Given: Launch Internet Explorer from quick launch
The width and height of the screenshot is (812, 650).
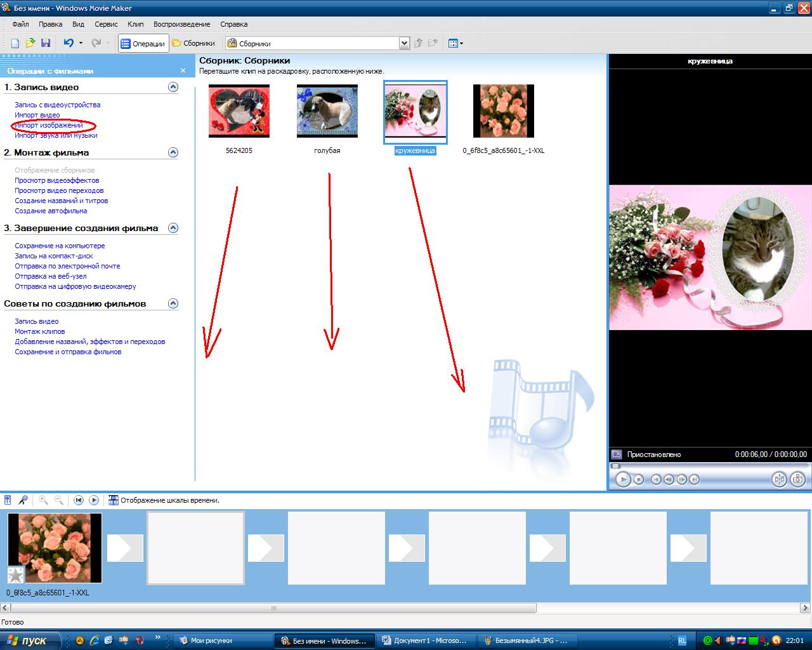Looking at the screenshot, I should pos(94,640).
